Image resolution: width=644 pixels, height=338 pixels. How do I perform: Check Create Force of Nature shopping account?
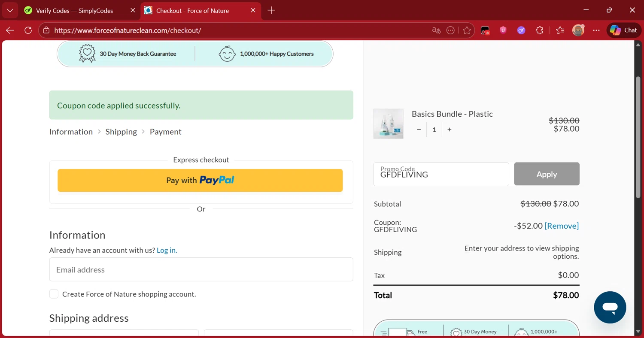pos(54,294)
